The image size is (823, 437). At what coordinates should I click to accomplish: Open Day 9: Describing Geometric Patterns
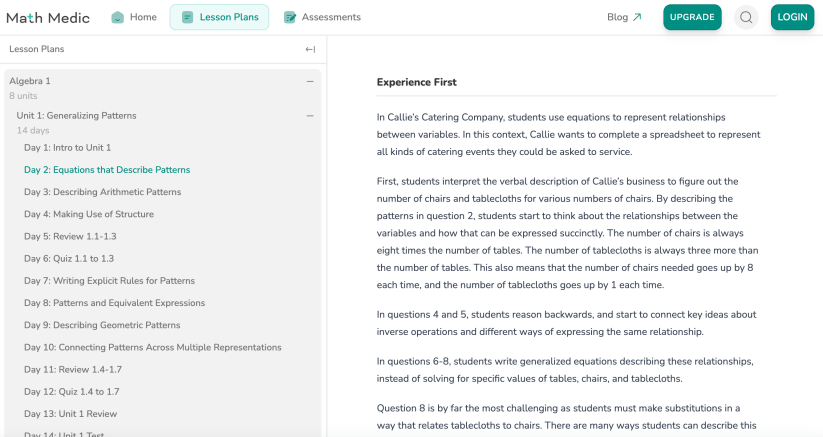102,325
